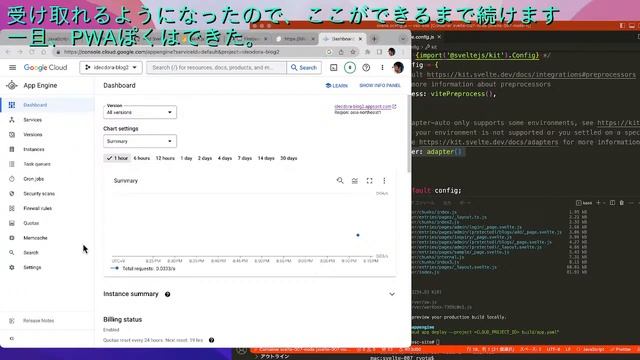Open the Google account avatar
640x360 pixels.
tap(398, 68)
